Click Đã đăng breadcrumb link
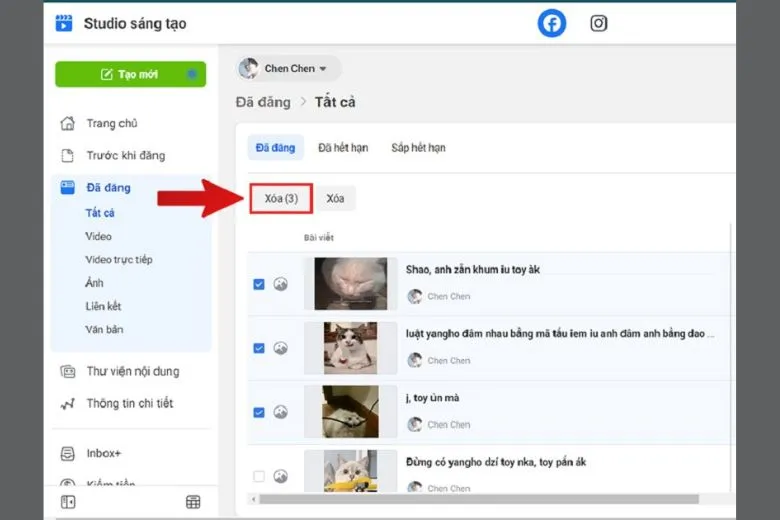The image size is (780, 520). coord(263,102)
